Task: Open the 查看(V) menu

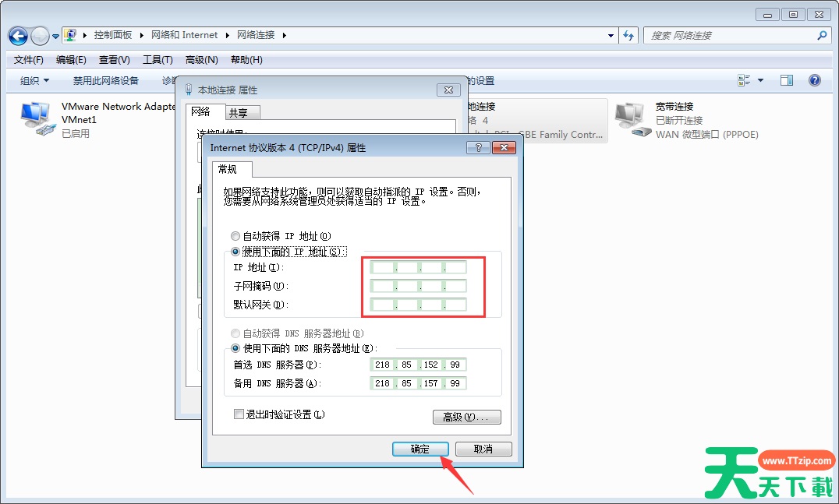Action: (x=112, y=58)
